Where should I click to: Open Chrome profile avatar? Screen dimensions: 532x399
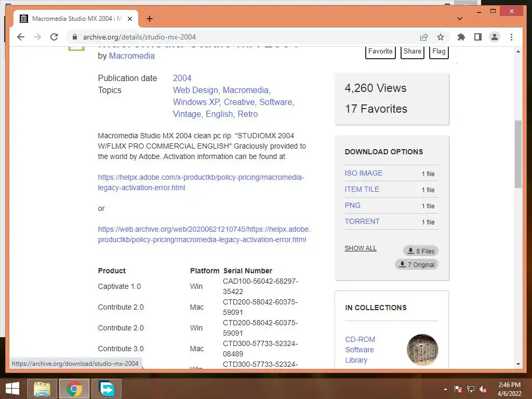(x=495, y=37)
